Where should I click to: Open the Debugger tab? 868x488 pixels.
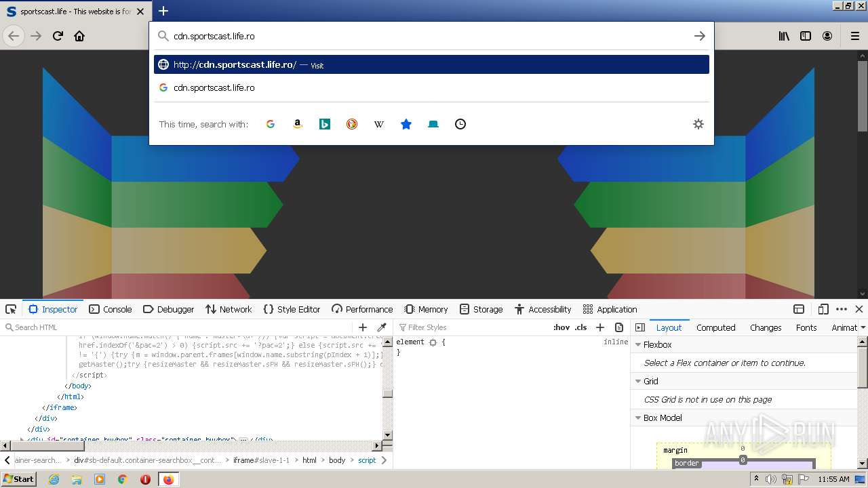169,309
